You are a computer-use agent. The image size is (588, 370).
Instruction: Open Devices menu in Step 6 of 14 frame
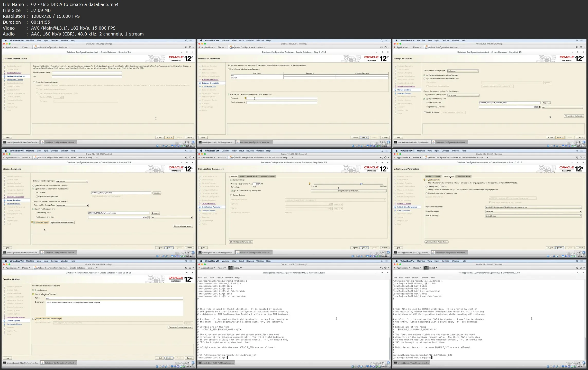pos(250,40)
